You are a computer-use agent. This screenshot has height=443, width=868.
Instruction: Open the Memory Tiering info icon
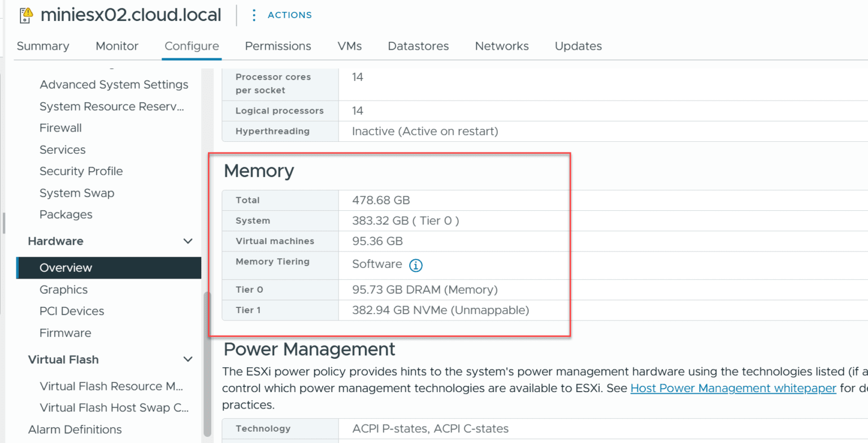pyautogui.click(x=415, y=264)
